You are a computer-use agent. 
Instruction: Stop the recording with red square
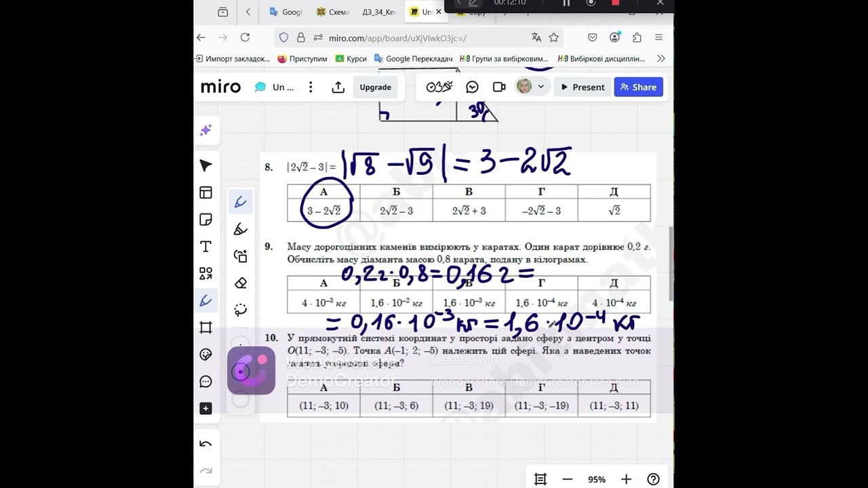pyautogui.click(x=616, y=3)
